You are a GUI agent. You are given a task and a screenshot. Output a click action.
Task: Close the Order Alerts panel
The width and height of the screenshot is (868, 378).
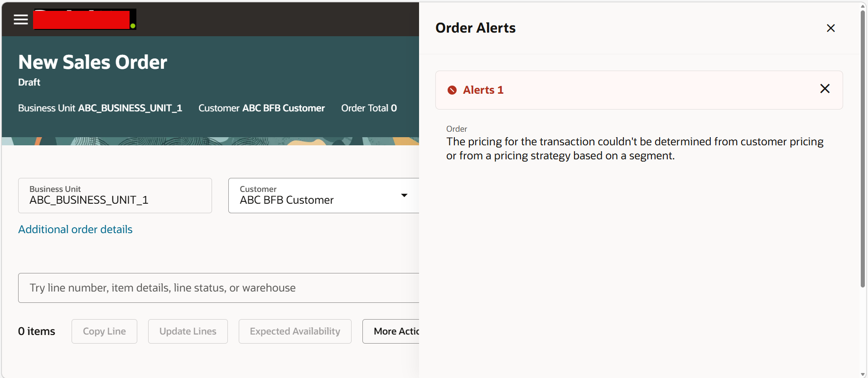pyautogui.click(x=831, y=28)
